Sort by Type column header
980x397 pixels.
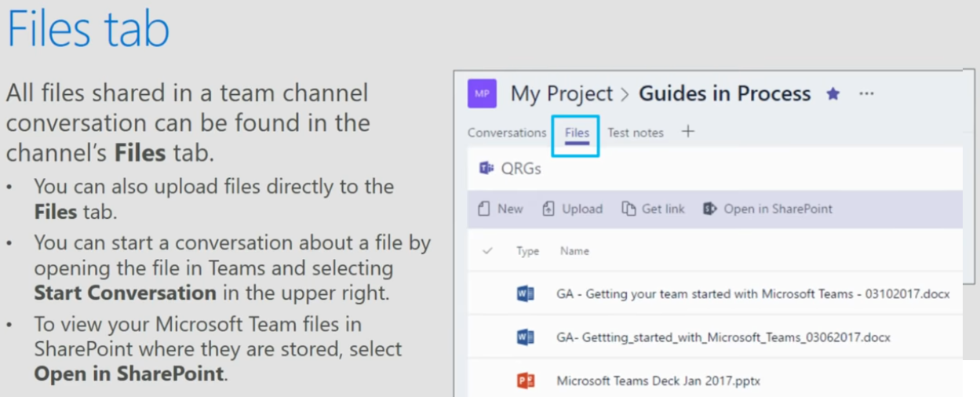pos(527,251)
